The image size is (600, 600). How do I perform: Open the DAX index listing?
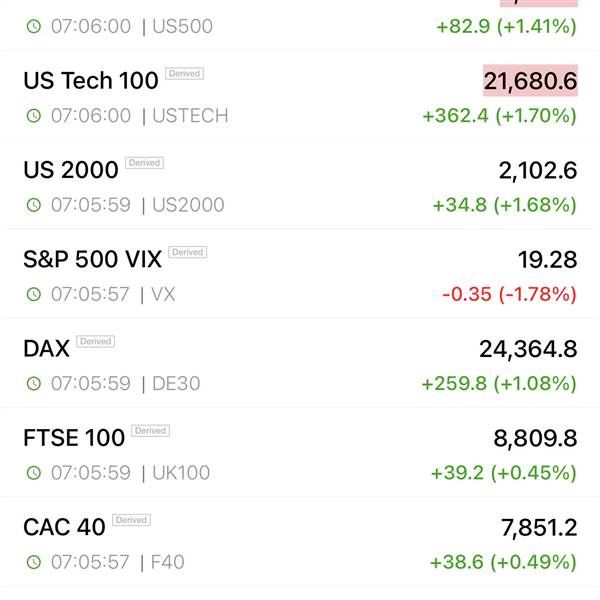(300, 363)
